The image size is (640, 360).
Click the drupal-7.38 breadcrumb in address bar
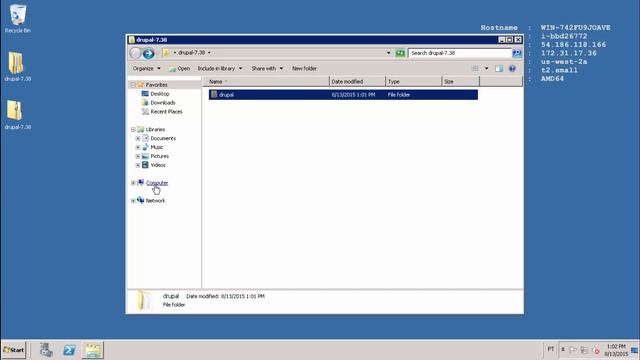191,53
